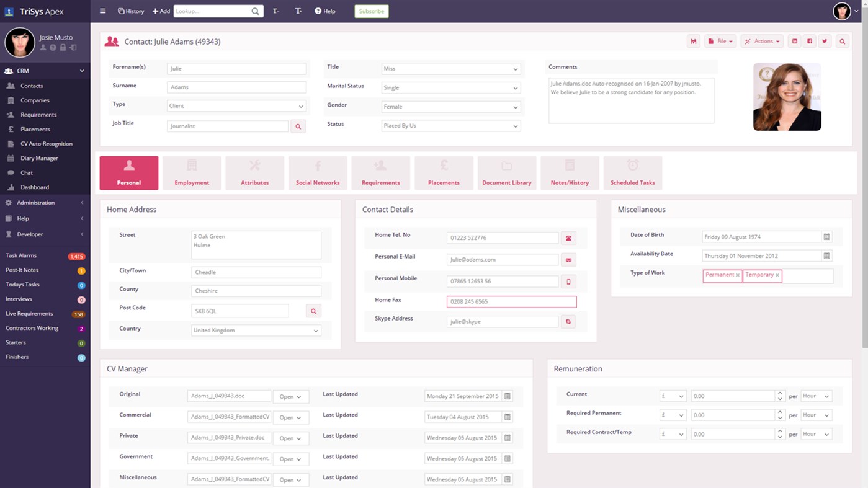Open the contact's LinkedIn profile icon

[795, 41]
